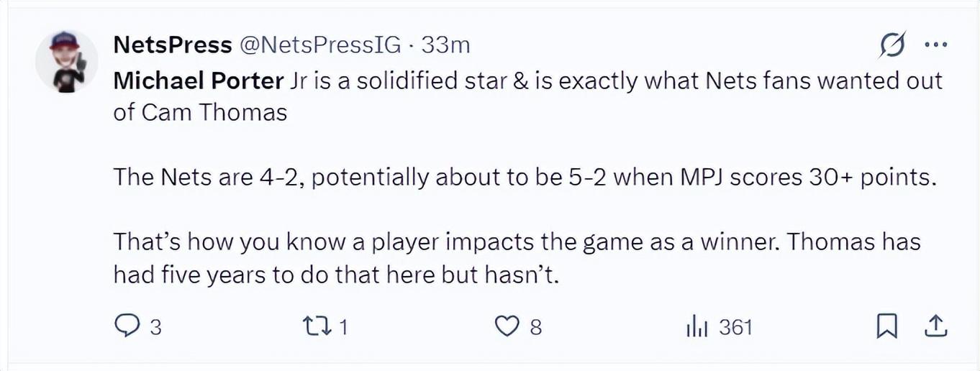The height and width of the screenshot is (371, 980).
Task: Click the "of Cam Thomas" text line
Action: tap(200, 113)
